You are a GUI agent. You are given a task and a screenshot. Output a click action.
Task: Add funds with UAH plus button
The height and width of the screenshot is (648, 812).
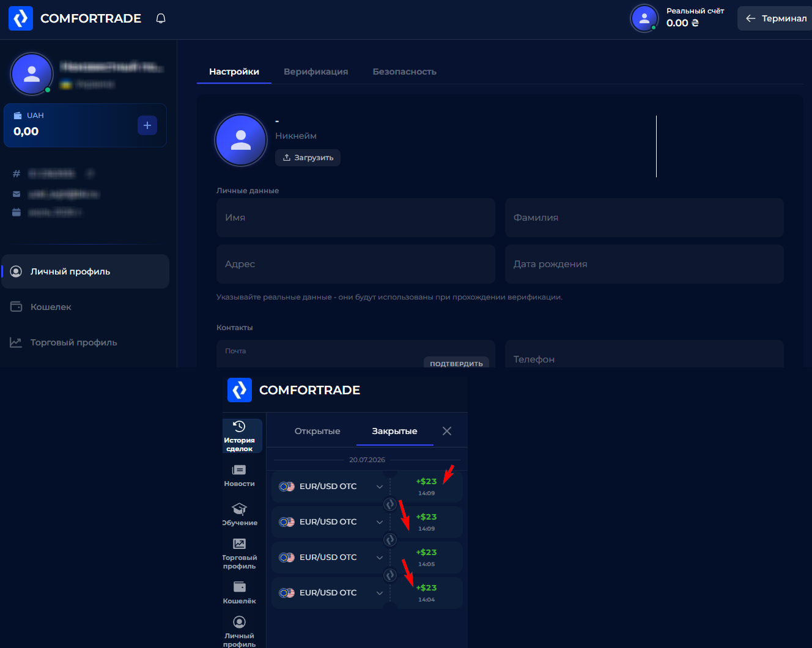pyautogui.click(x=147, y=125)
